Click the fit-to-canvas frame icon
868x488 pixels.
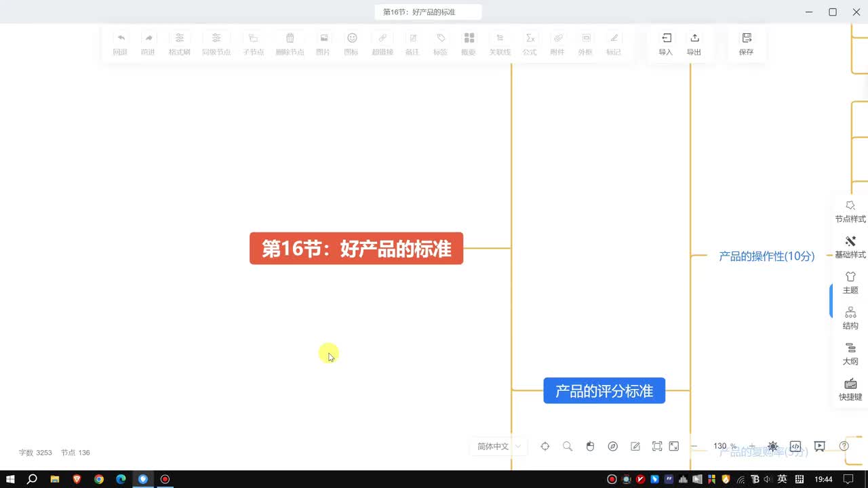(x=657, y=446)
